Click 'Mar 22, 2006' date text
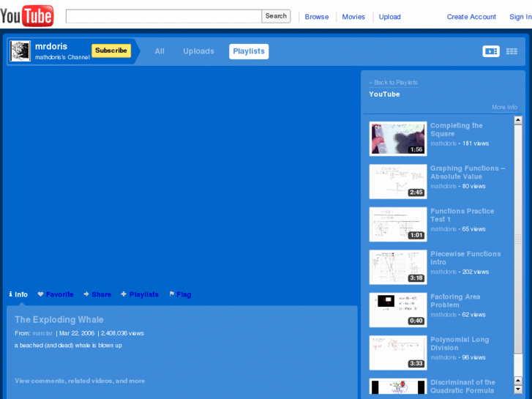This screenshot has width=532, height=399. coord(77,333)
